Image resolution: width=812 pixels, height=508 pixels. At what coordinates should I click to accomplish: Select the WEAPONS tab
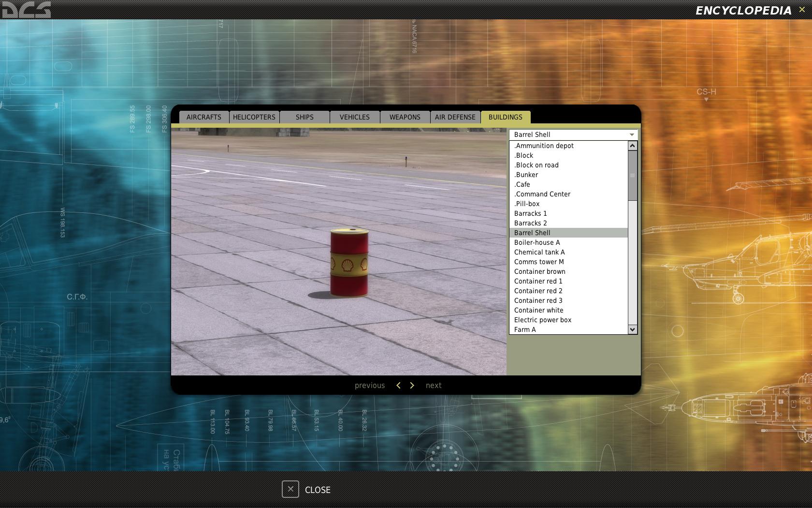pos(405,117)
